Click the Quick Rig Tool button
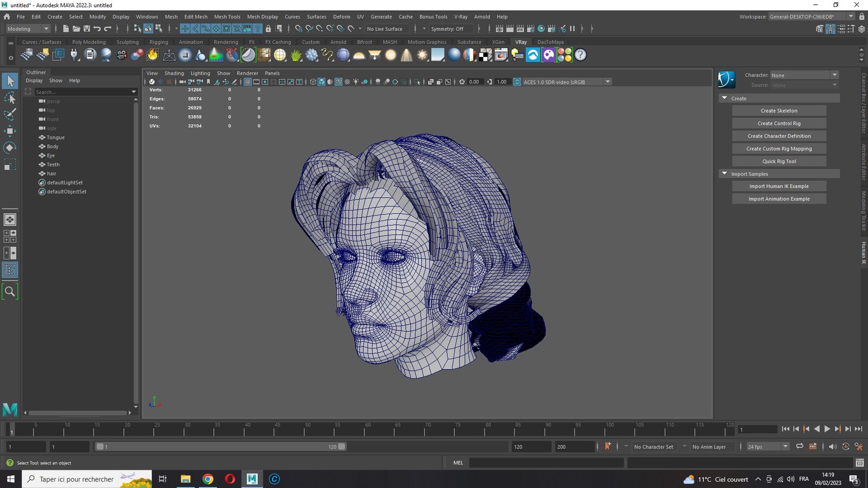 (779, 161)
